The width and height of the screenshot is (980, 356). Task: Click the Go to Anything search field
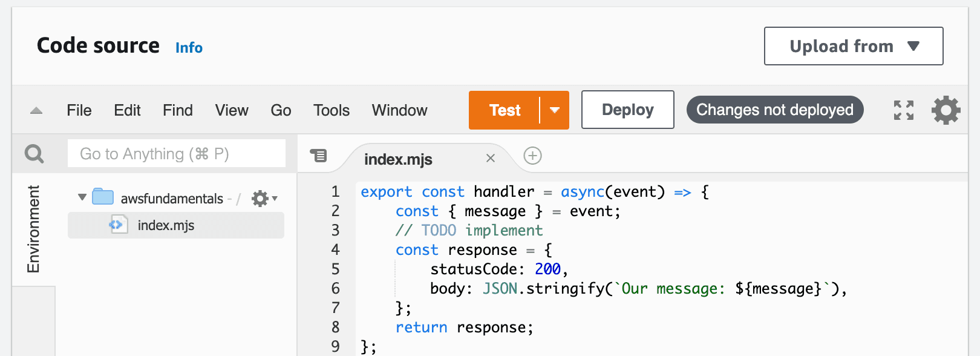click(x=177, y=154)
